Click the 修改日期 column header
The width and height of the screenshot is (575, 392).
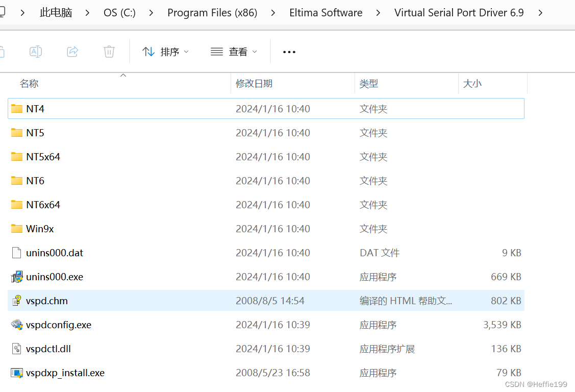coord(254,83)
